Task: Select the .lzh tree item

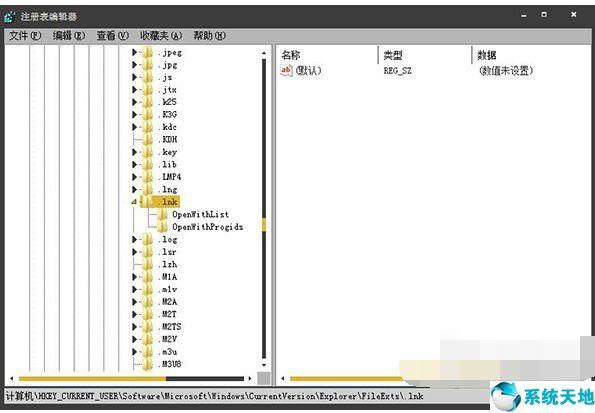Action: (x=167, y=264)
